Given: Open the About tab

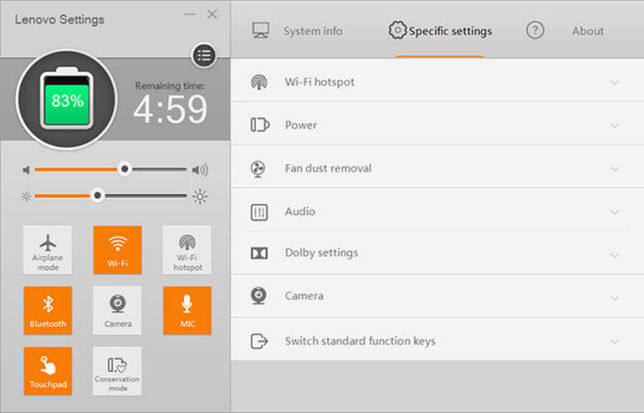Looking at the screenshot, I should pyautogui.click(x=588, y=31).
